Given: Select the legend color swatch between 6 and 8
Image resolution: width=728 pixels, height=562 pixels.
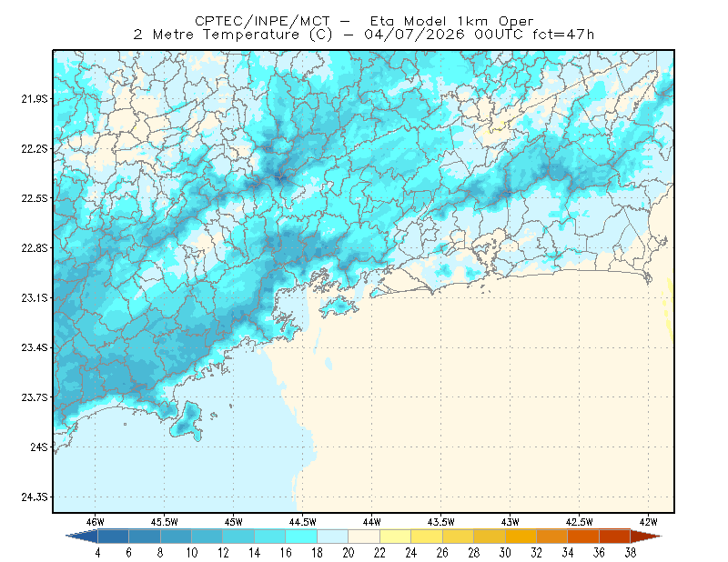Looking at the screenshot, I should [145, 537].
